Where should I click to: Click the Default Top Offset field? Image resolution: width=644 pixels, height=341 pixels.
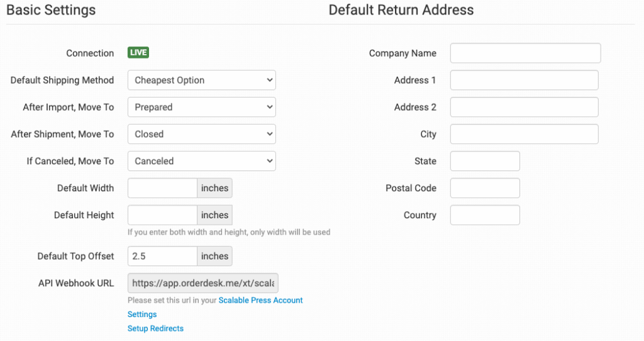(162, 256)
